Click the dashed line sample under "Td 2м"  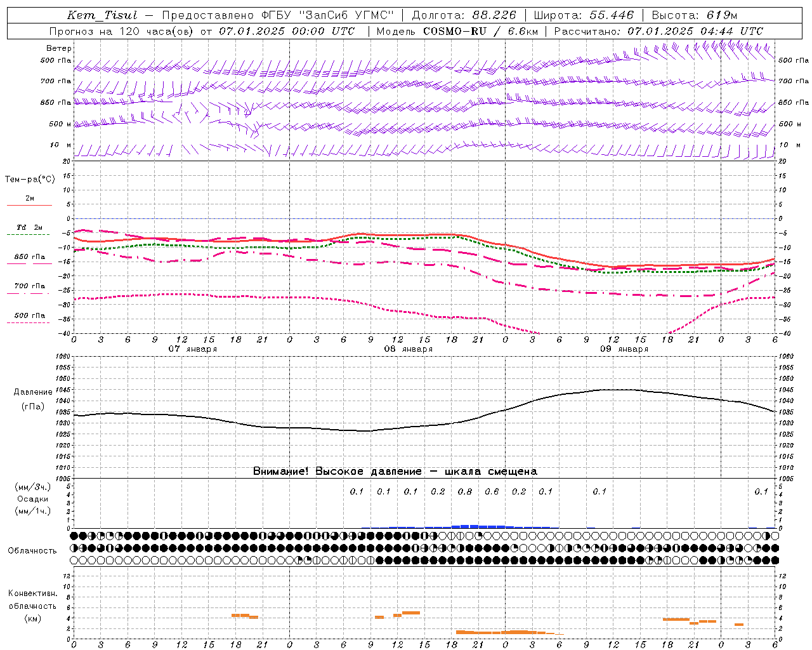point(29,235)
